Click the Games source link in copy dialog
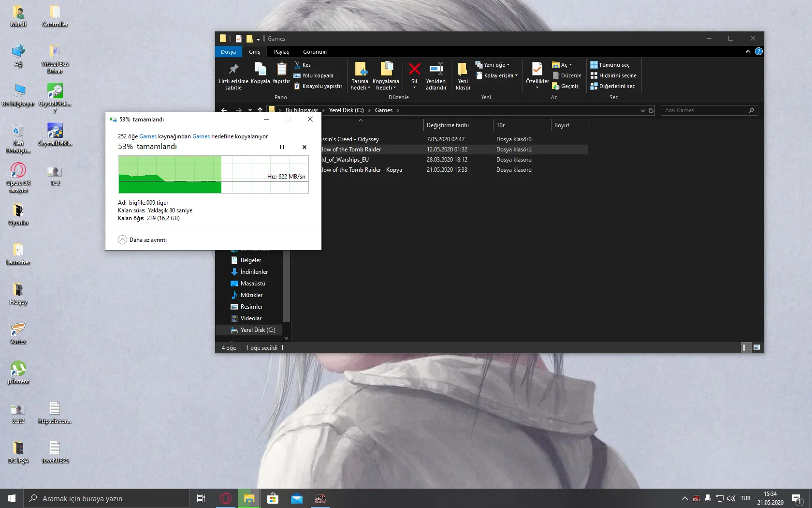 click(147, 136)
